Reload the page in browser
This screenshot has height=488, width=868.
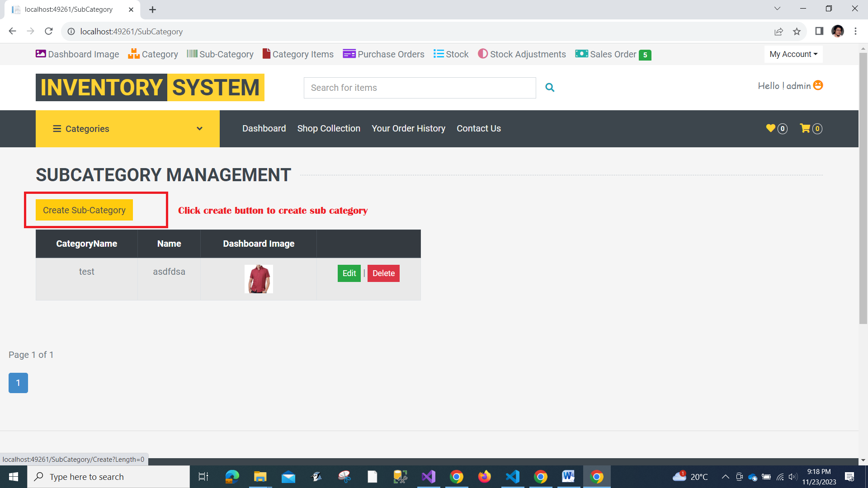[49, 31]
